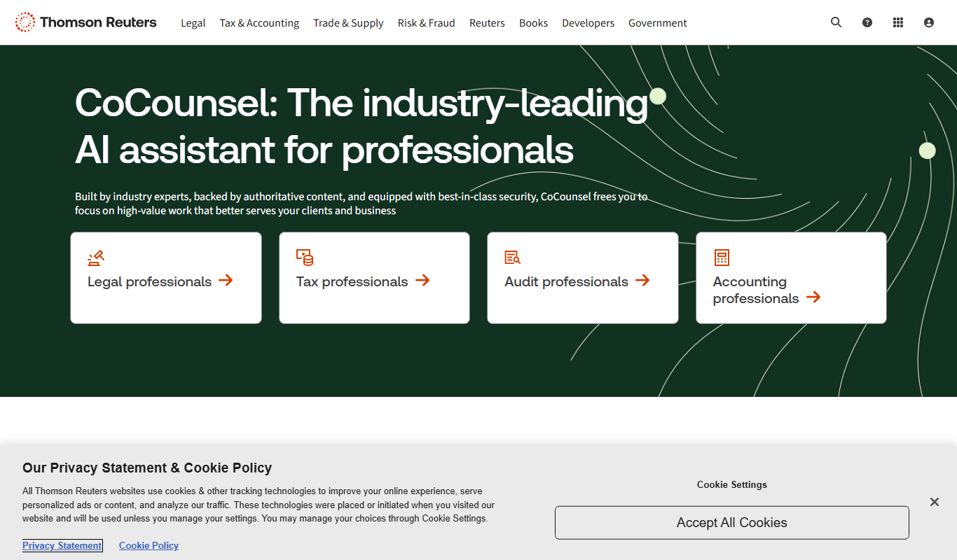Open the Risk & Fraud menu
957x560 pixels.
click(x=427, y=23)
